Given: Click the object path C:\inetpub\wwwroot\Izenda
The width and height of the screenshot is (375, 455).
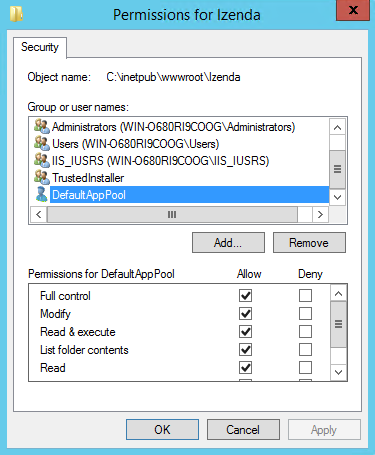Looking at the screenshot, I should click(x=173, y=77).
